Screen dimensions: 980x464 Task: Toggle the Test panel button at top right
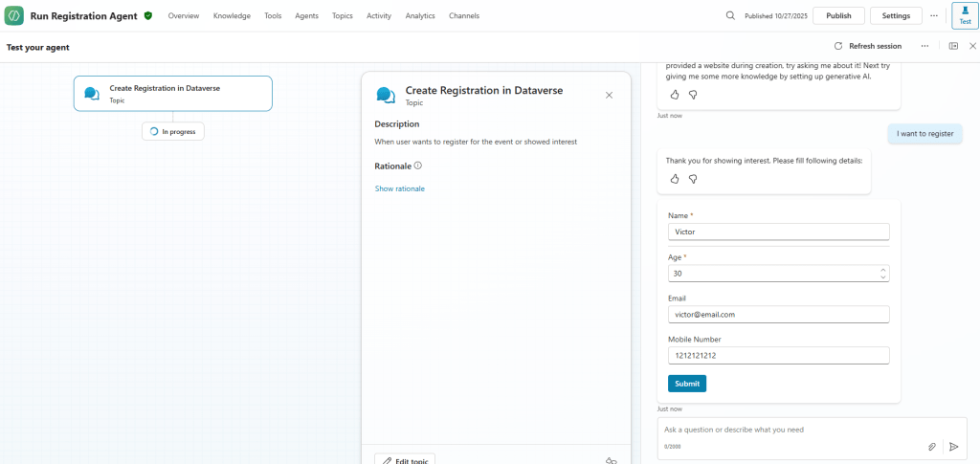pyautogui.click(x=964, y=15)
